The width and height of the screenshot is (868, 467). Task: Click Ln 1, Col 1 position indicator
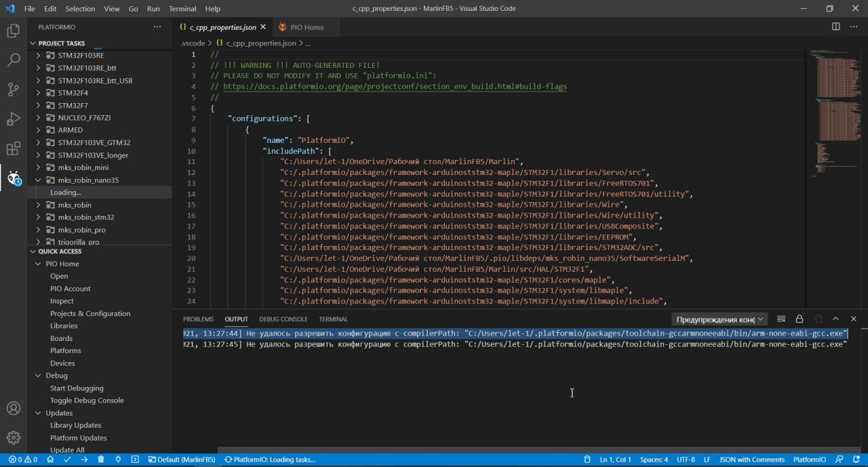click(x=616, y=460)
